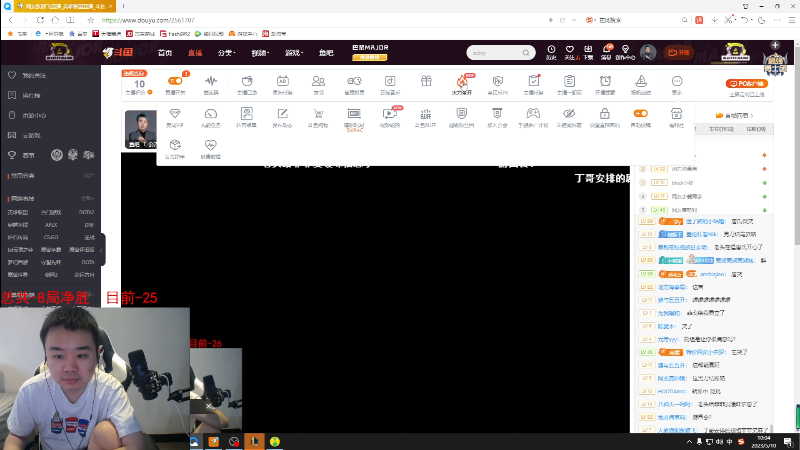The width and height of the screenshot is (800, 450).
Task: Open the PK shield icon
Action: pos(497,81)
